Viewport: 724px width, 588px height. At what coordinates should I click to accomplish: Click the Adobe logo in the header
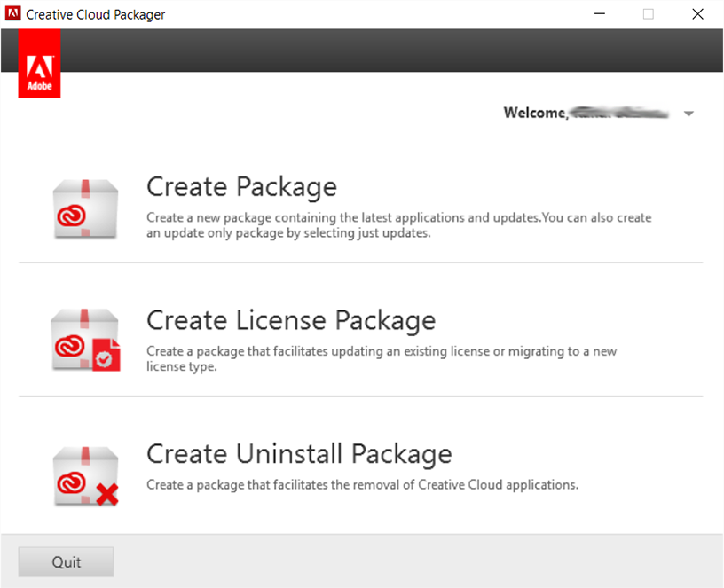point(39,63)
